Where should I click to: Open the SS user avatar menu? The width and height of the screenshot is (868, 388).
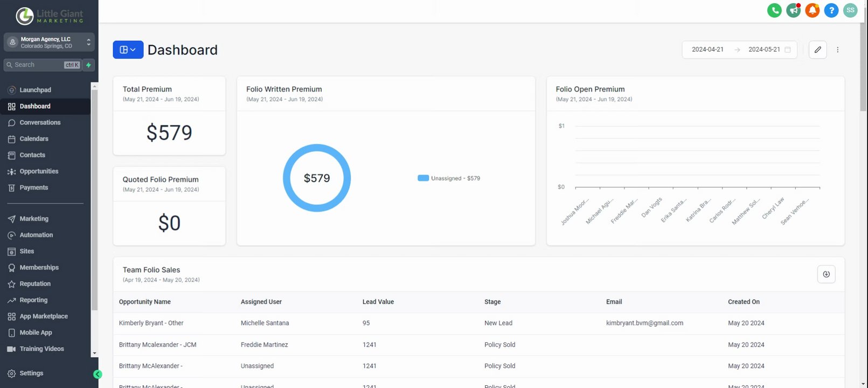[x=850, y=10]
